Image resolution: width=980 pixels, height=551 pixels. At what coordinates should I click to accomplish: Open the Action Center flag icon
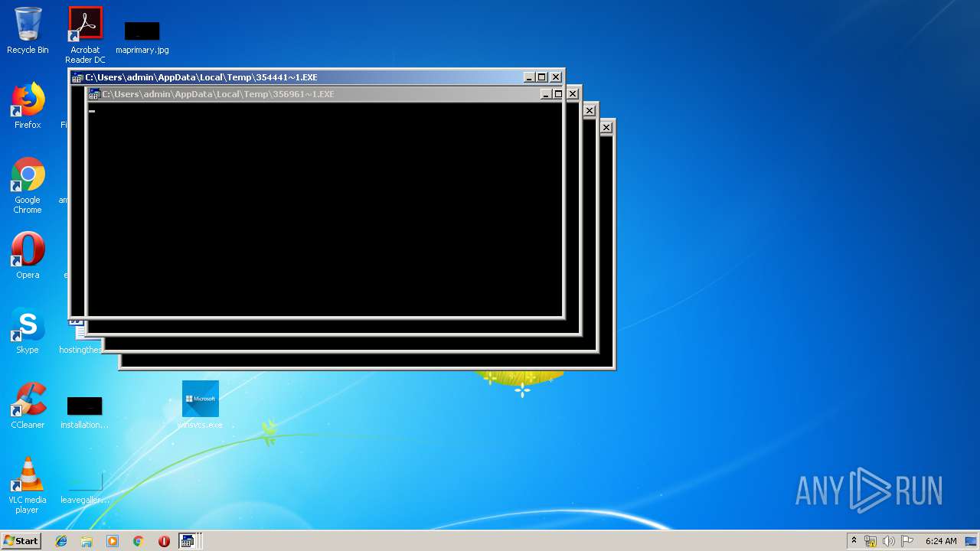coord(907,541)
